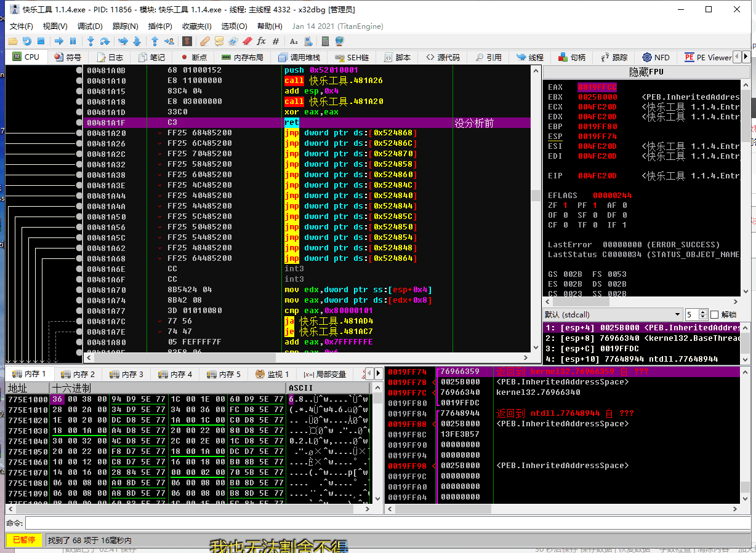Click the trace over toolbar icon

click(137, 41)
